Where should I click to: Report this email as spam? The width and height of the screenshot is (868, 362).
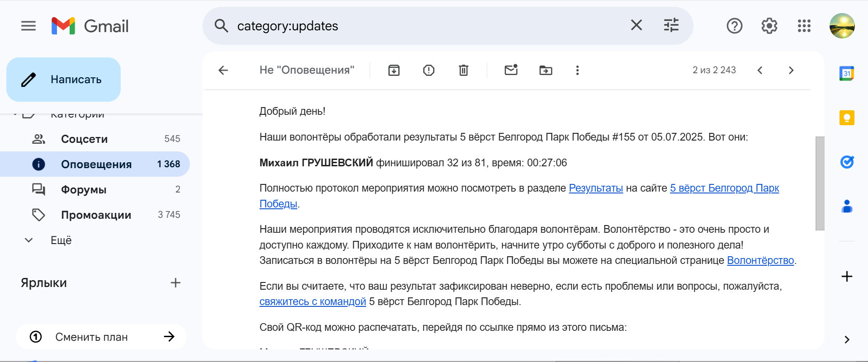point(429,70)
